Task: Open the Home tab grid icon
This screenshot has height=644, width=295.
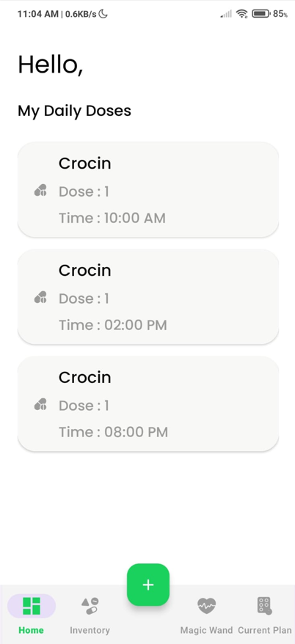Action: [x=32, y=606]
